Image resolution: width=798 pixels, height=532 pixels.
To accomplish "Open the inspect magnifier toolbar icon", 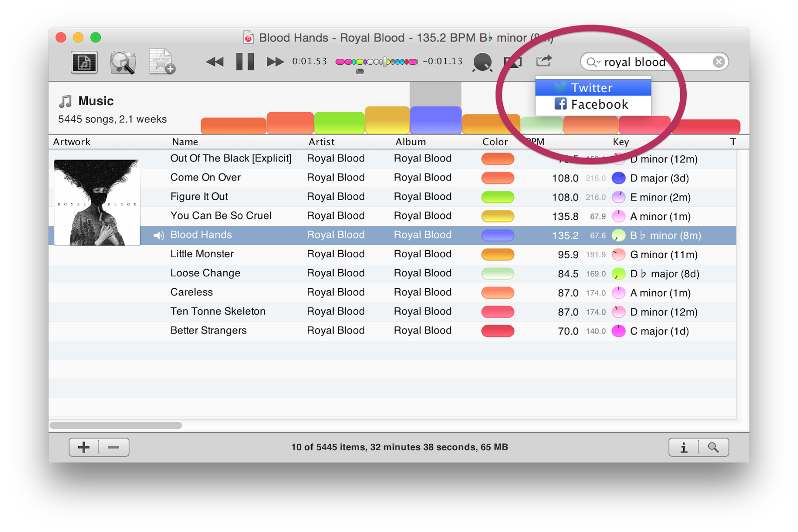I will pyautogui.click(x=123, y=62).
